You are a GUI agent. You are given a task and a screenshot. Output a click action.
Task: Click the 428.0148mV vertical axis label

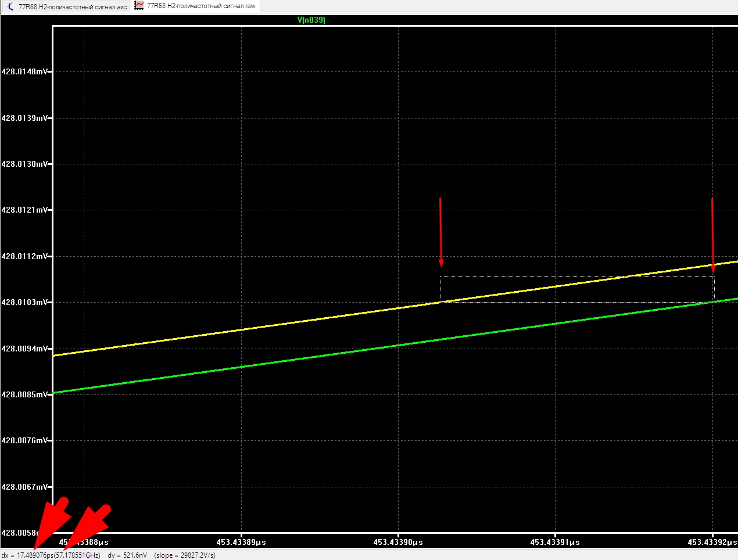point(24,71)
